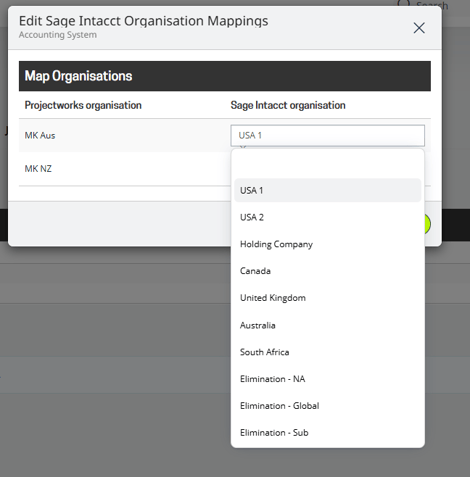Click the Projectworks organisation column header
The height and width of the screenshot is (477, 470).
[x=83, y=105]
